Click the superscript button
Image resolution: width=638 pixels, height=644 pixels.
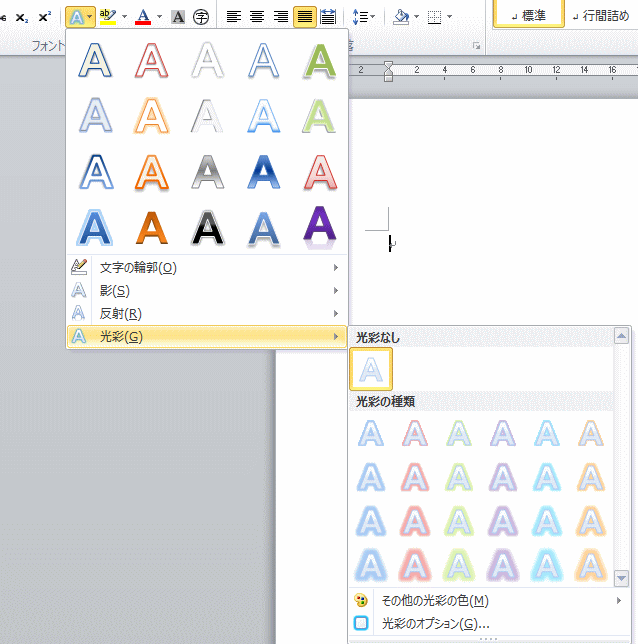44,17
